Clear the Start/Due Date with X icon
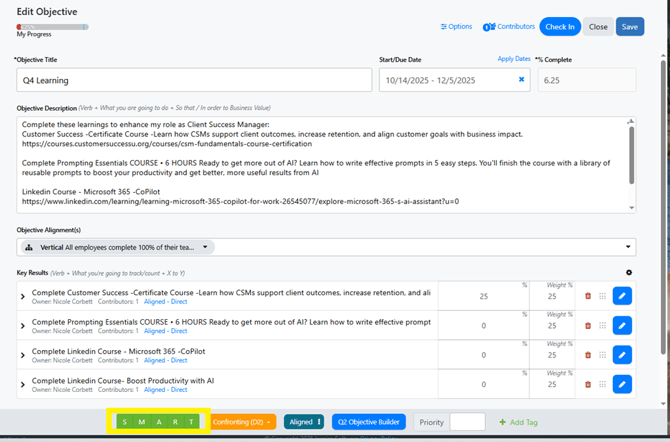 [521, 80]
